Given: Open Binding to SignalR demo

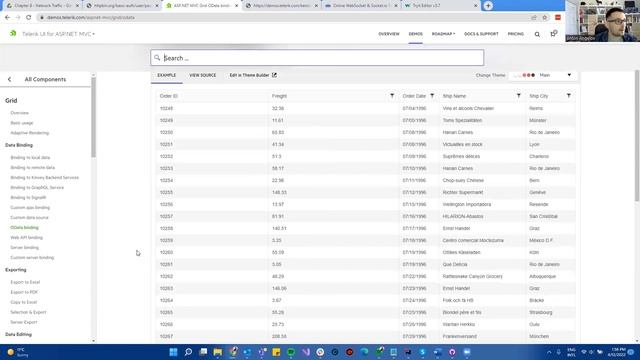Looking at the screenshot, I should 28,198.
